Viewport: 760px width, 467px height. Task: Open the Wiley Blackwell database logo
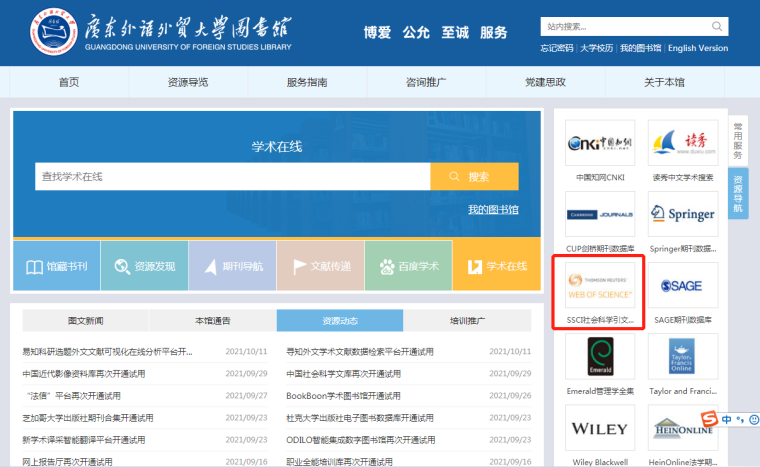[x=599, y=428]
